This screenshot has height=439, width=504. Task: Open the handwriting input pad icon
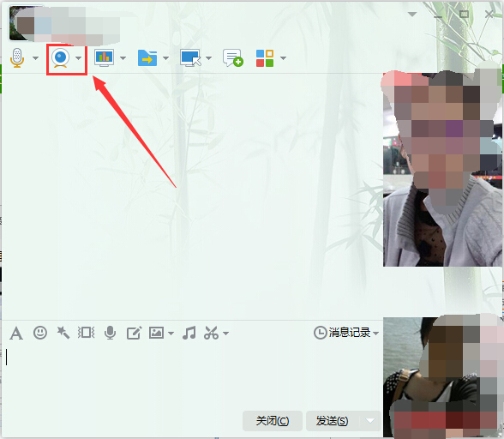point(134,333)
